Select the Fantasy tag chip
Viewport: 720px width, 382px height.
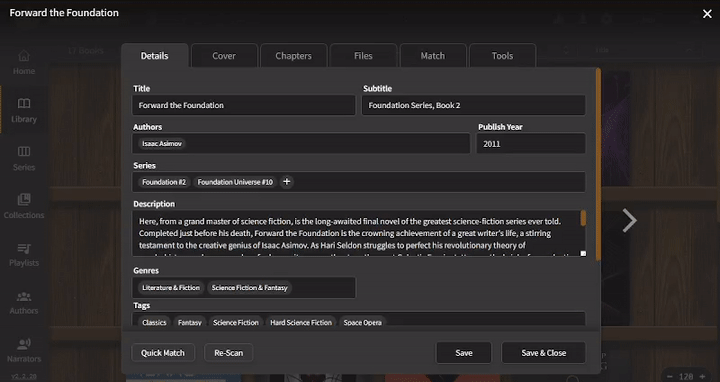[x=190, y=322]
